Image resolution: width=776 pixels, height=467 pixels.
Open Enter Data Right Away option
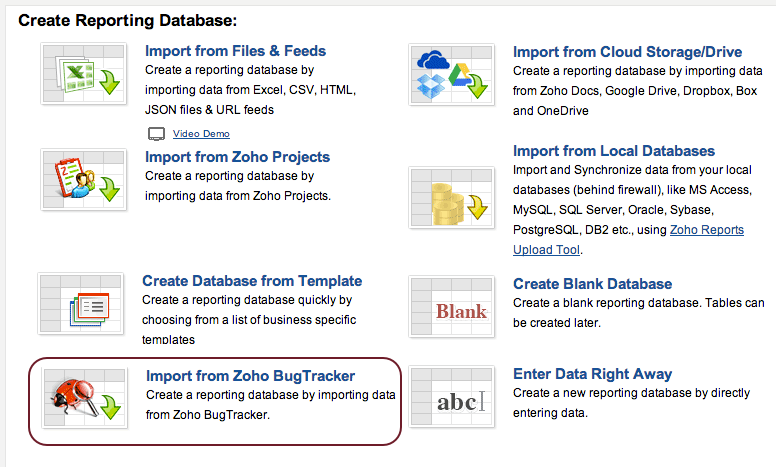pos(592,374)
